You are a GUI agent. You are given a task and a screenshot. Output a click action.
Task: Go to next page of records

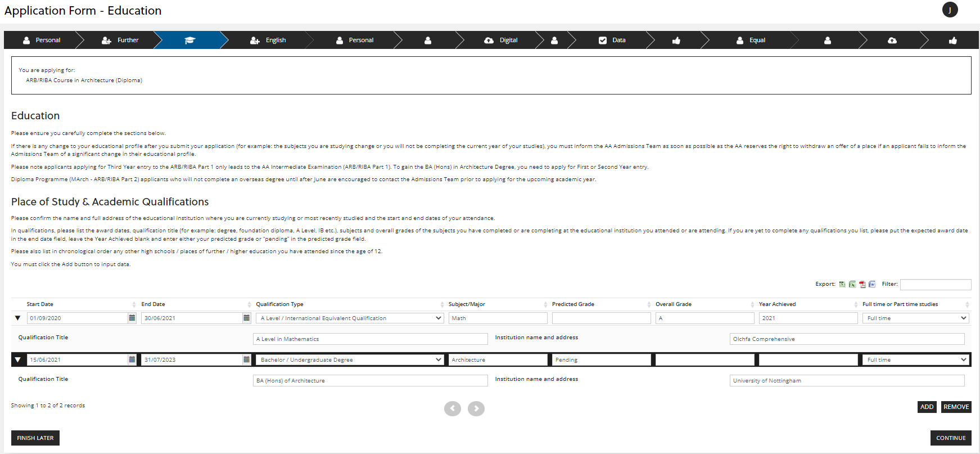[x=476, y=408]
